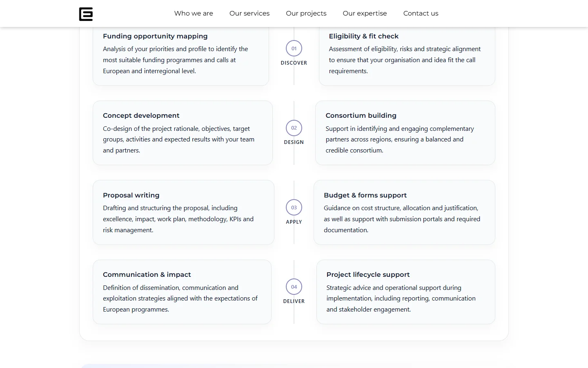588x368 pixels.
Task: Click the 02 Design step circle
Action: [x=294, y=128]
